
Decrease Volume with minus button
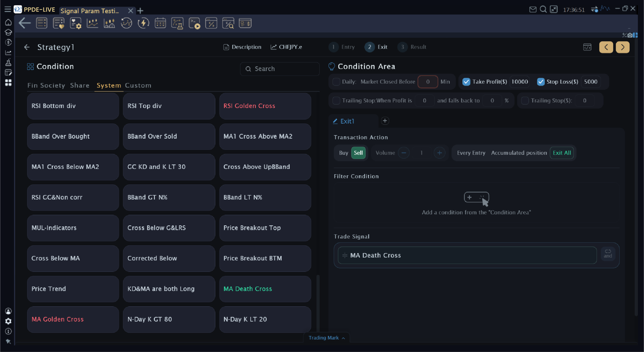point(404,153)
